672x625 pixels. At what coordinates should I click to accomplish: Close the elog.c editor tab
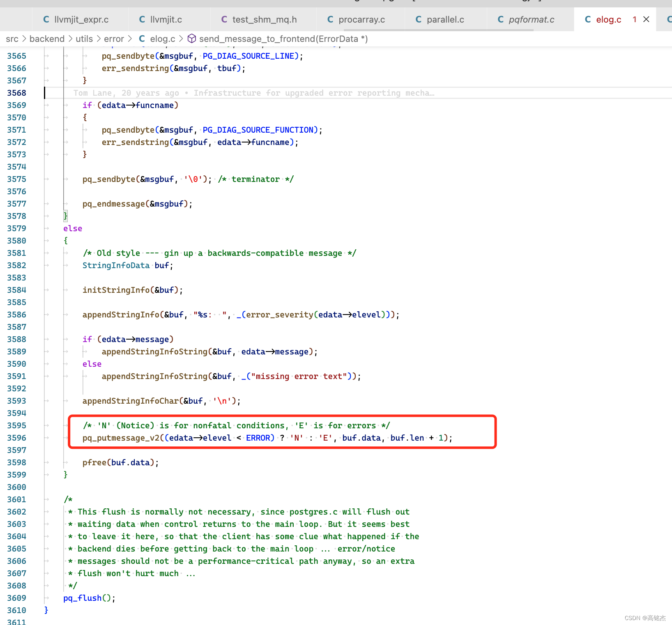coord(646,19)
